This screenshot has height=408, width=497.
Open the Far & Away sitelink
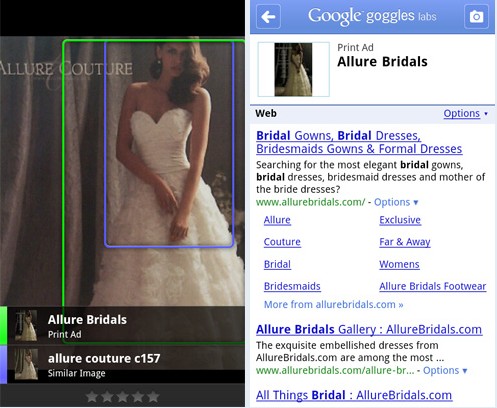point(405,242)
